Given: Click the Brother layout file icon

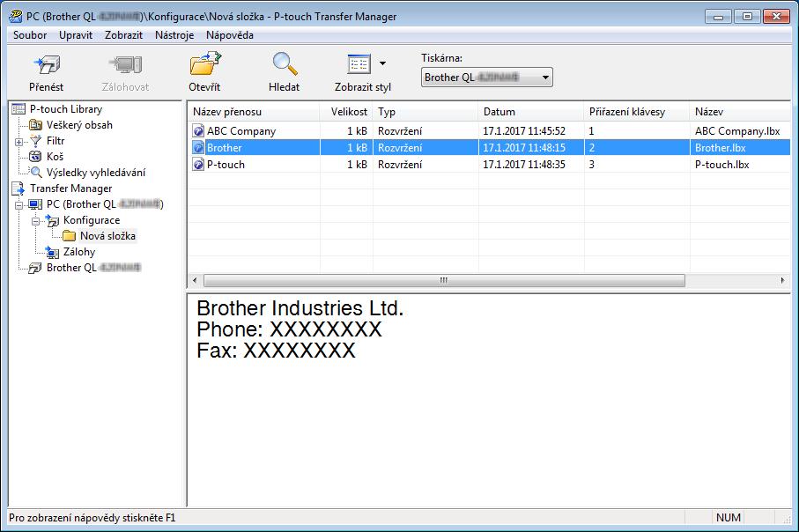Looking at the screenshot, I should [x=198, y=148].
